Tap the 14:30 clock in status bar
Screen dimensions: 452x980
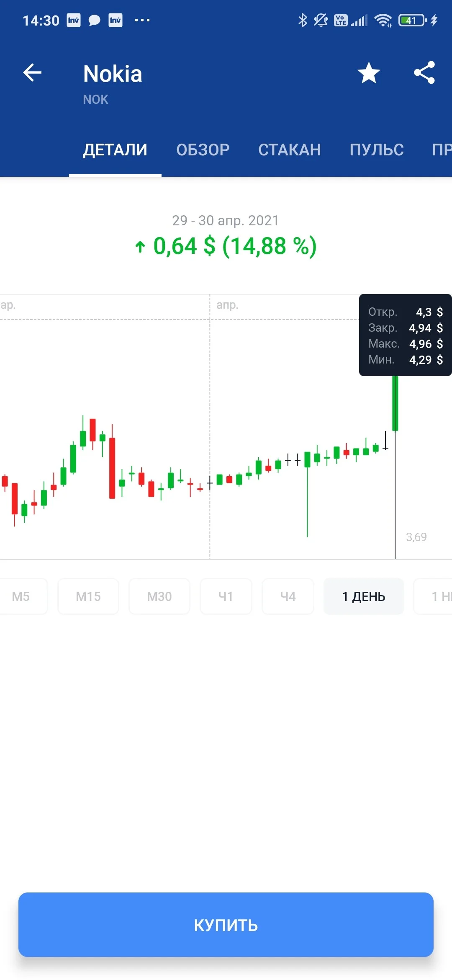(41, 21)
